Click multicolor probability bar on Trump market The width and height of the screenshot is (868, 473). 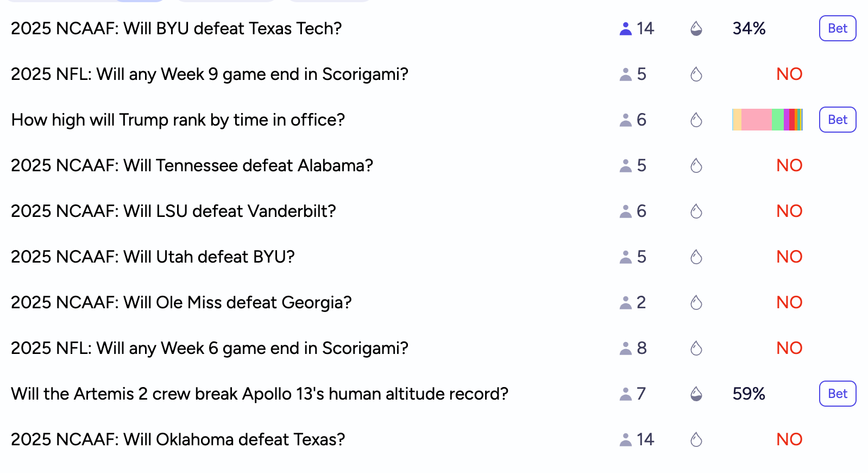[x=767, y=120]
